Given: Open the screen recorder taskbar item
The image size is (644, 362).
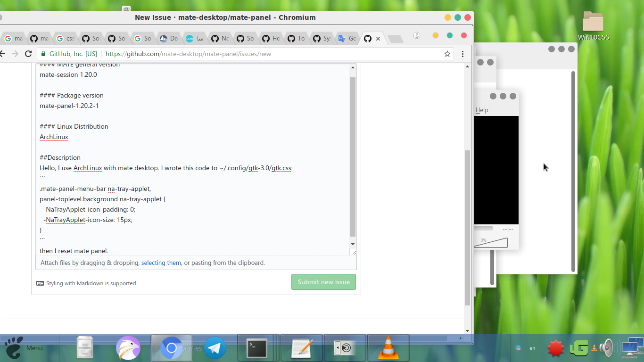Looking at the screenshot, I should pyautogui.click(x=345, y=348).
